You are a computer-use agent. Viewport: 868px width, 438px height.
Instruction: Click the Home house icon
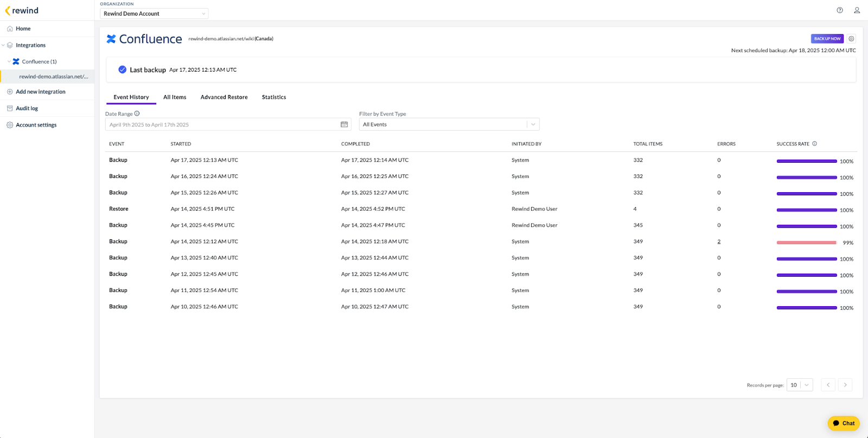pos(10,29)
